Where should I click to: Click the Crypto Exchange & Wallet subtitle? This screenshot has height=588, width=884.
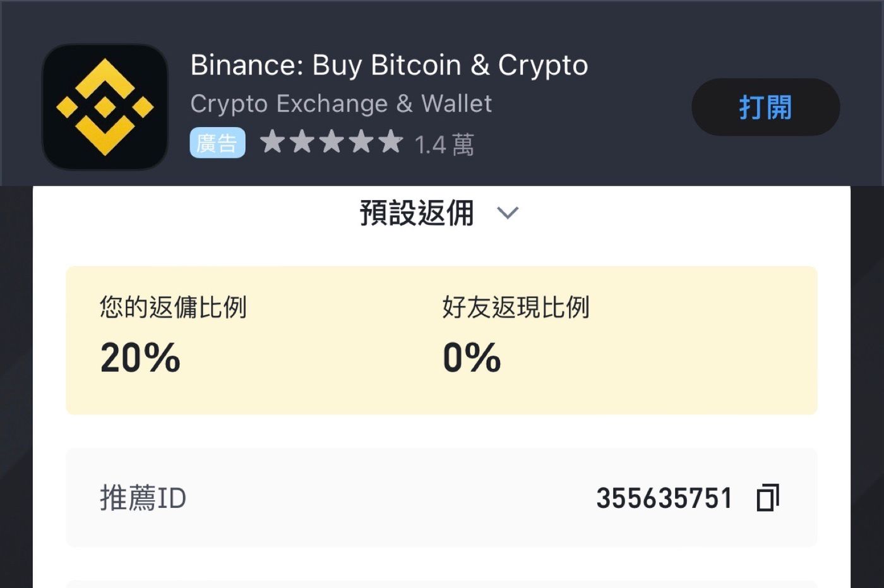341,104
